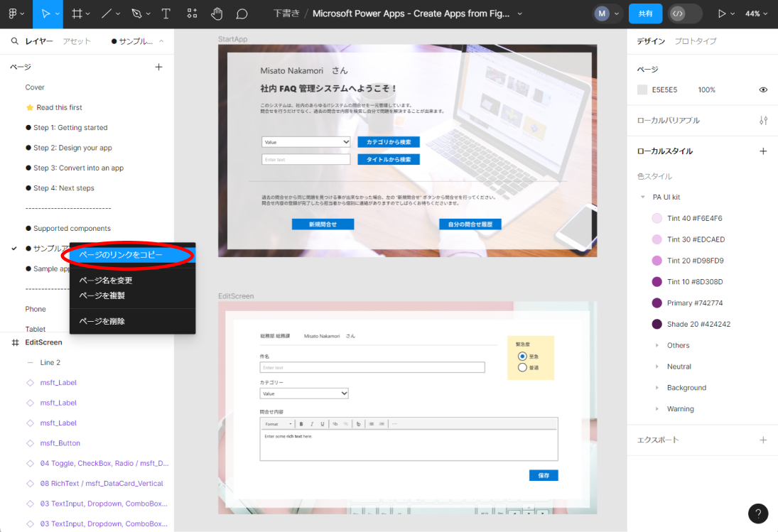Click the E5E5E5 page color swatch
Image resolution: width=778 pixels, height=532 pixels.
[x=642, y=89]
